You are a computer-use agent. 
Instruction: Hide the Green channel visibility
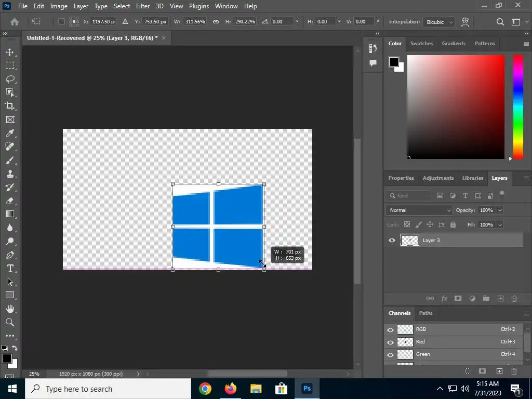tap(391, 355)
